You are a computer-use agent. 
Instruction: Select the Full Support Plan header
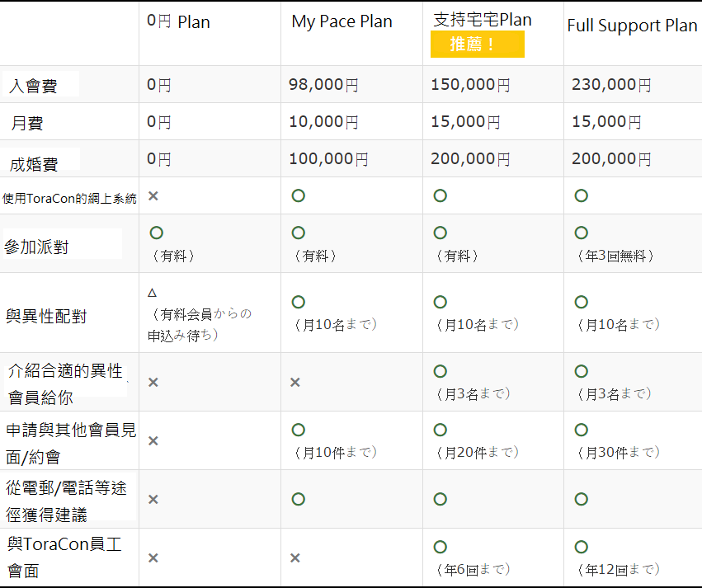coord(632,26)
